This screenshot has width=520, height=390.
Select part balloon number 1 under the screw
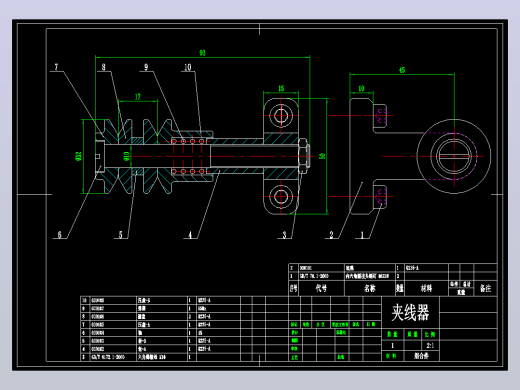point(362,235)
